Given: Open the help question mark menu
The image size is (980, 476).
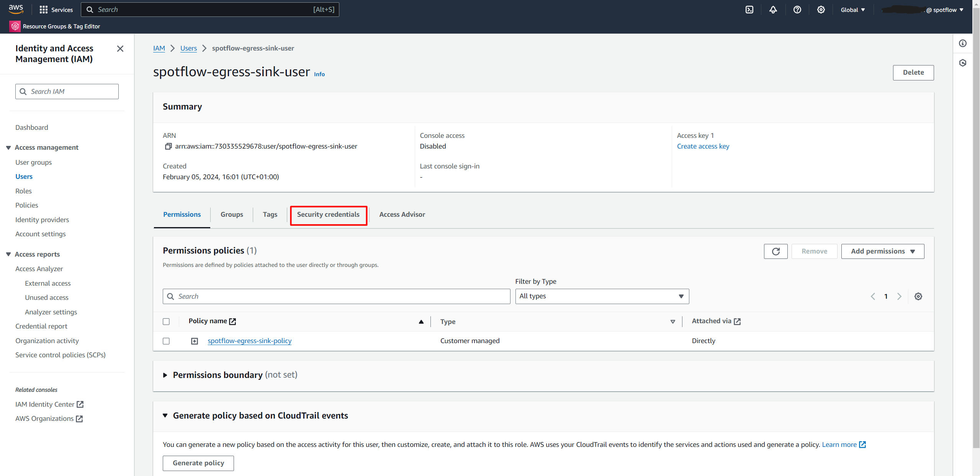Looking at the screenshot, I should click(x=797, y=10).
